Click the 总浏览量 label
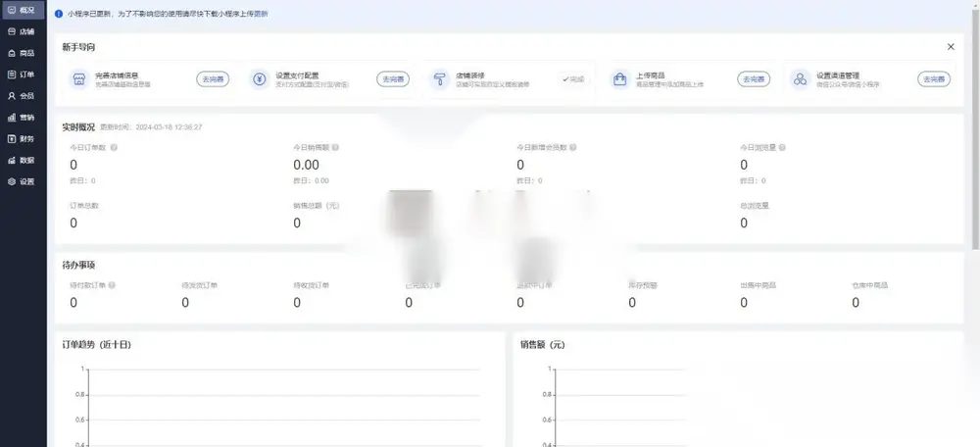Viewport: 980px width, 447px height. coord(755,206)
